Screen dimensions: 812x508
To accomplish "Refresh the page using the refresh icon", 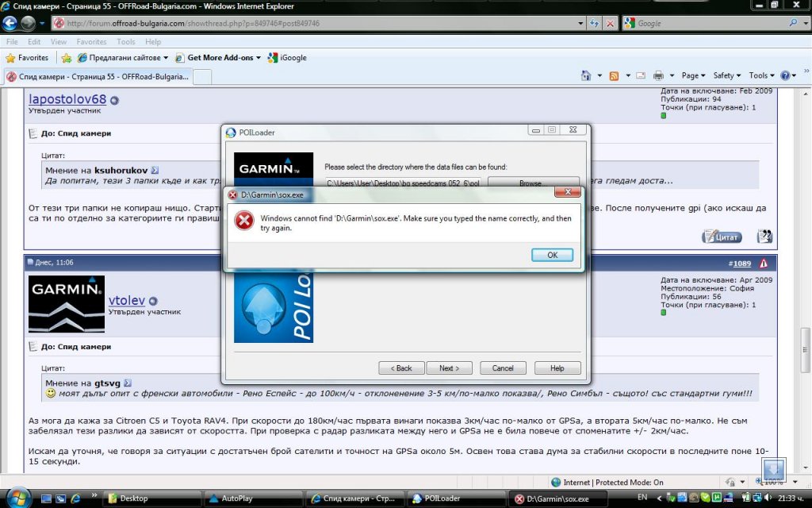I will coord(595,23).
